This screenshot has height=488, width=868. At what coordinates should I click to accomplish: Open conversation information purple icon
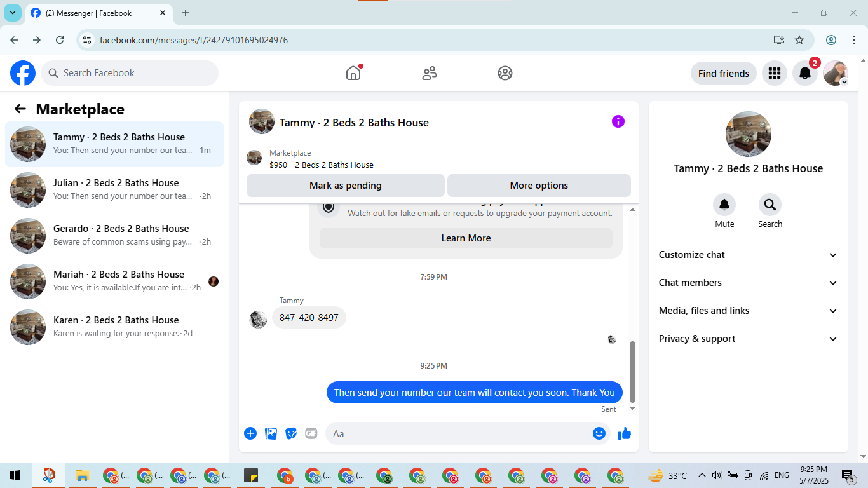click(618, 121)
